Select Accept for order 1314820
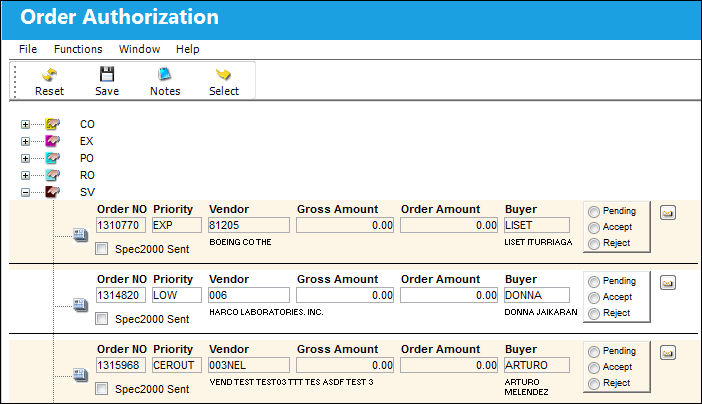Screen dimensions: 702x404 point(594,297)
